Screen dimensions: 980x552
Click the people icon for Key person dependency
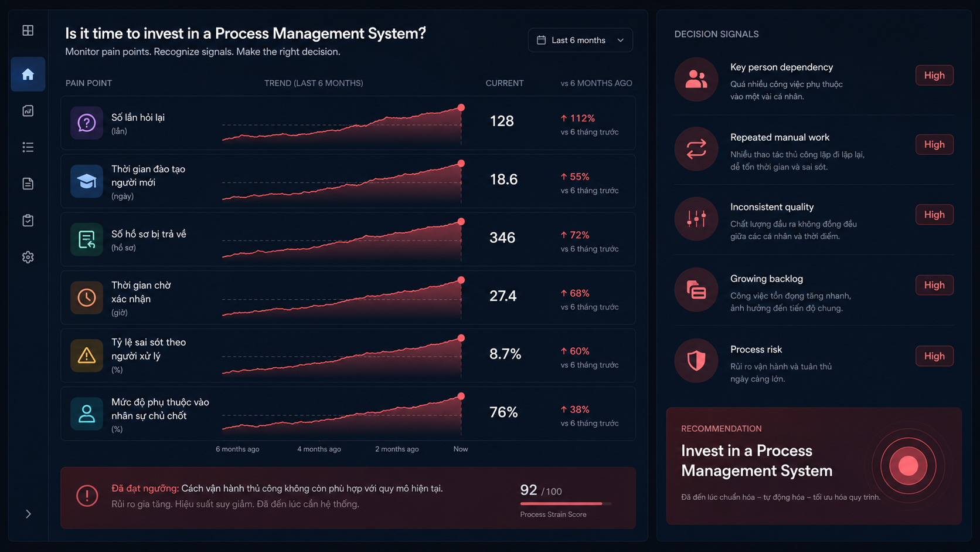pyautogui.click(x=696, y=79)
